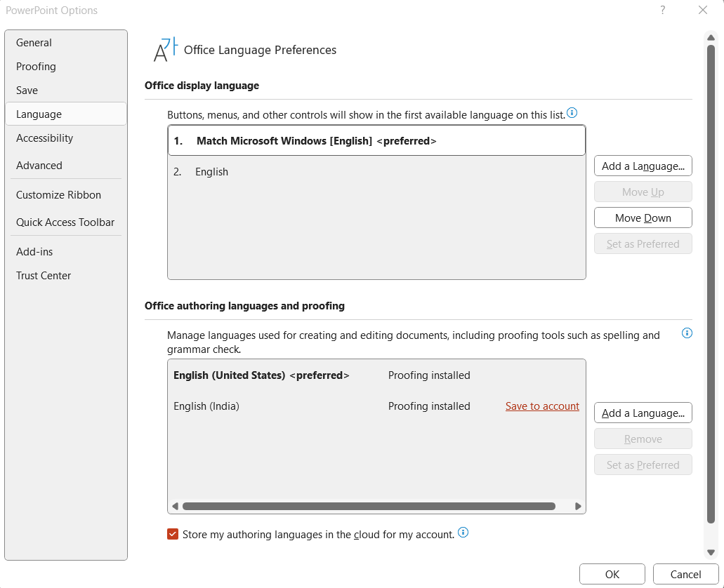
Task: Click info icon next to cloud storage checkbox
Action: click(x=463, y=533)
